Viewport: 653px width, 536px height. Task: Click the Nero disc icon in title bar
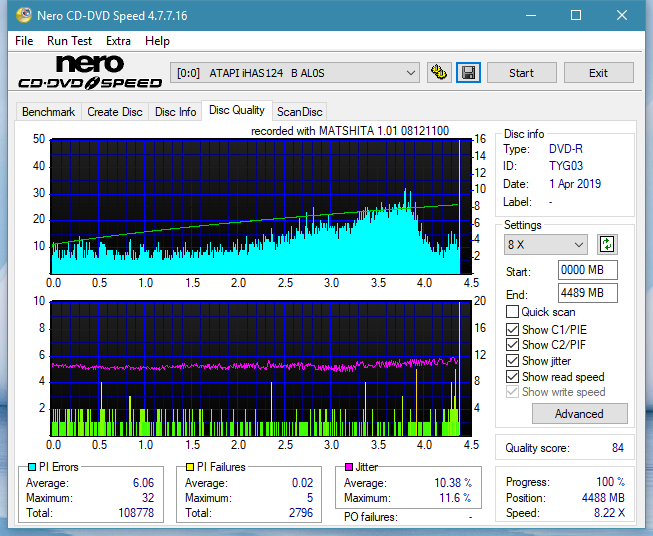[x=23, y=15]
